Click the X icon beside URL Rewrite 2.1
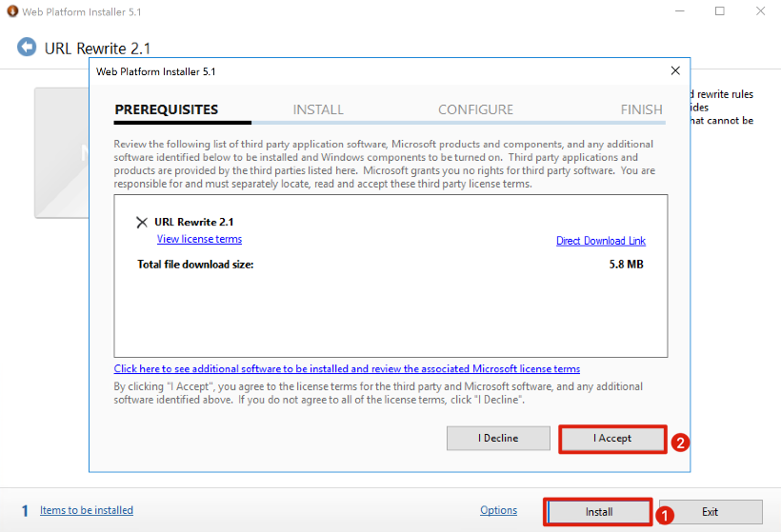Viewport: 781px width, 532px height. 142,223
